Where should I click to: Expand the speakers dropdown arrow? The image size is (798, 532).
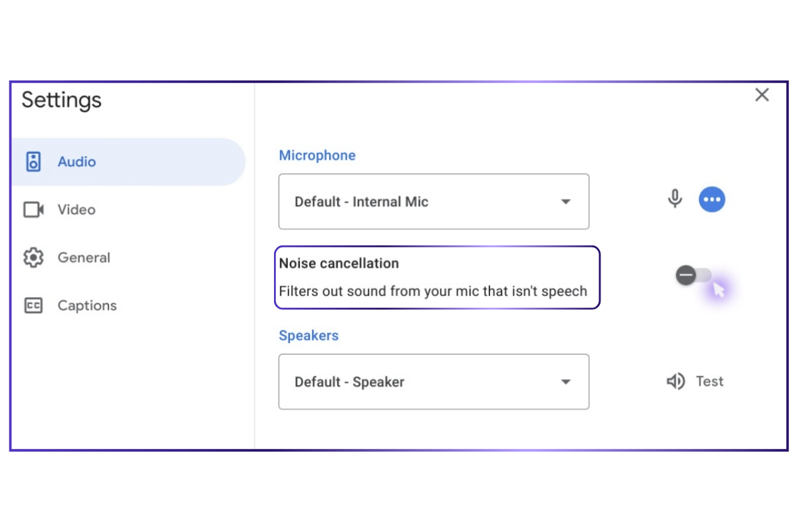pyautogui.click(x=566, y=382)
